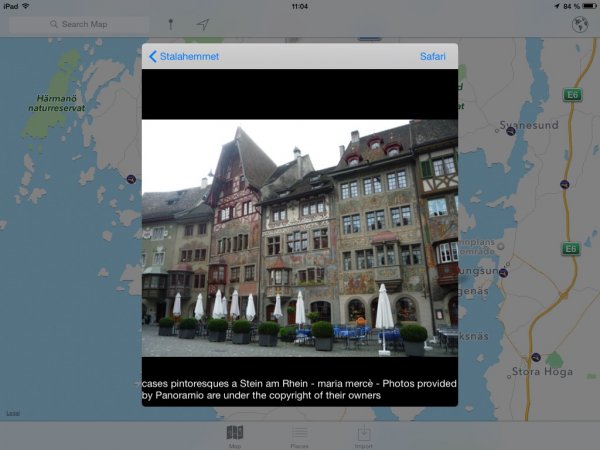Tap the back chevron arrow
This screenshot has width=600, height=450.
(152, 56)
